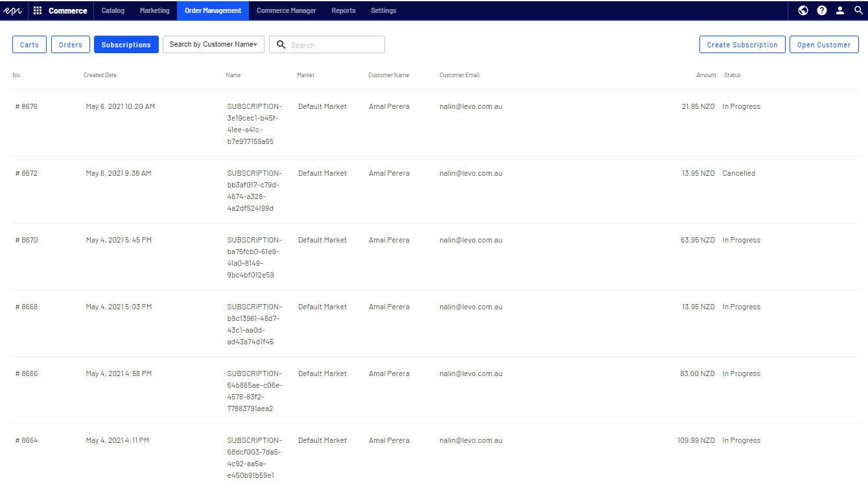Select the cancelled subscription row 8672
This screenshot has height=485, width=868.
pyautogui.click(x=27, y=173)
